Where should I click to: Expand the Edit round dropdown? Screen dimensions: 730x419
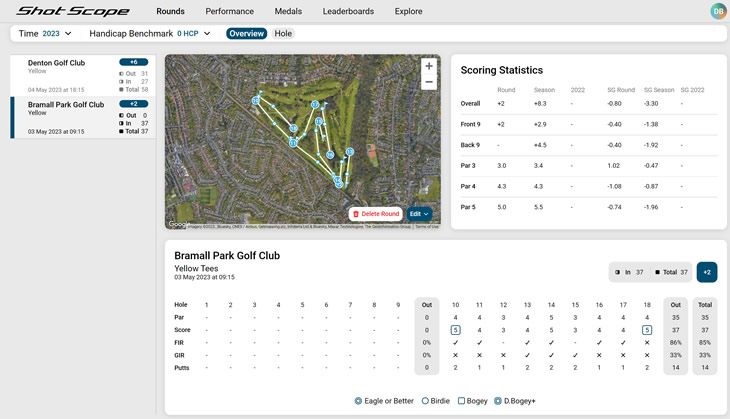(x=419, y=214)
